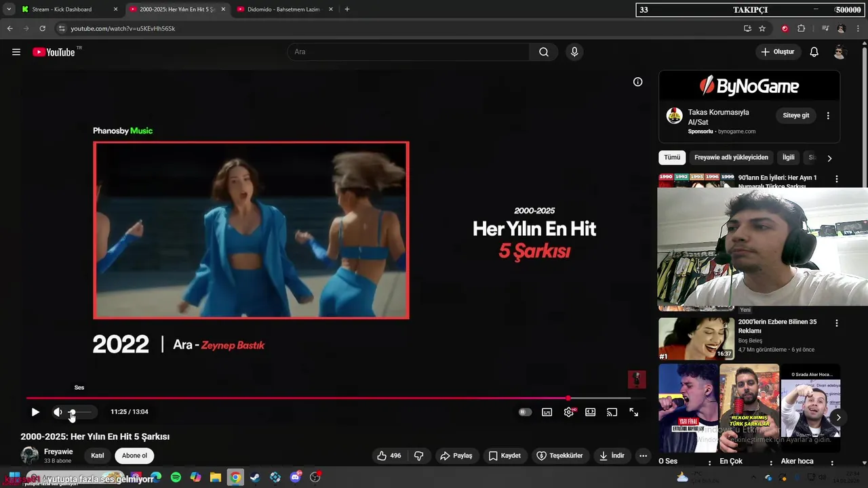This screenshot has height=488, width=868.
Task: Reload the current page
Action: (42, 28)
